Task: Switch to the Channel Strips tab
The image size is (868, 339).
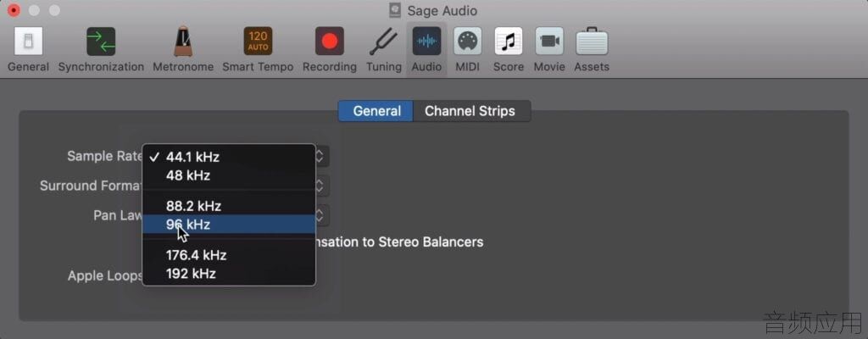Action: (471, 111)
